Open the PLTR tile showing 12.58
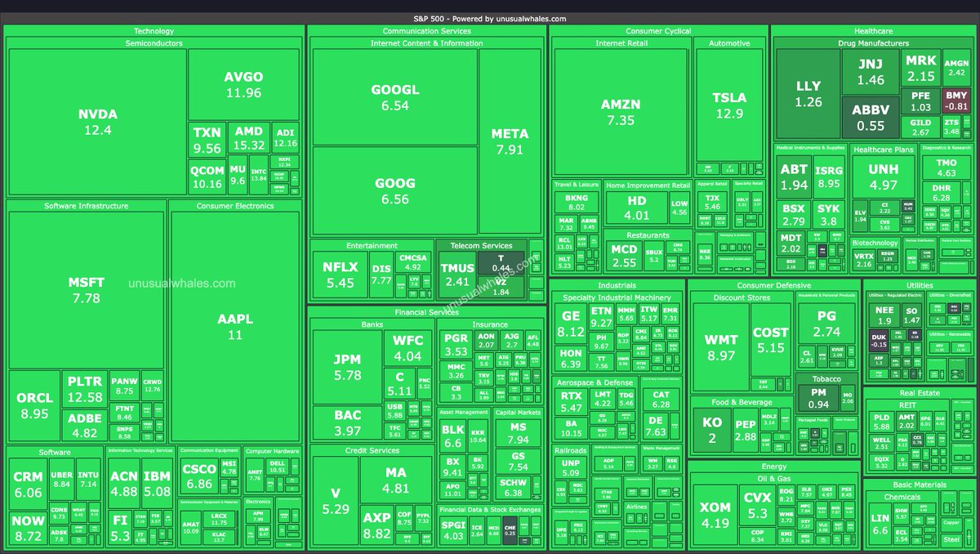 85,390
